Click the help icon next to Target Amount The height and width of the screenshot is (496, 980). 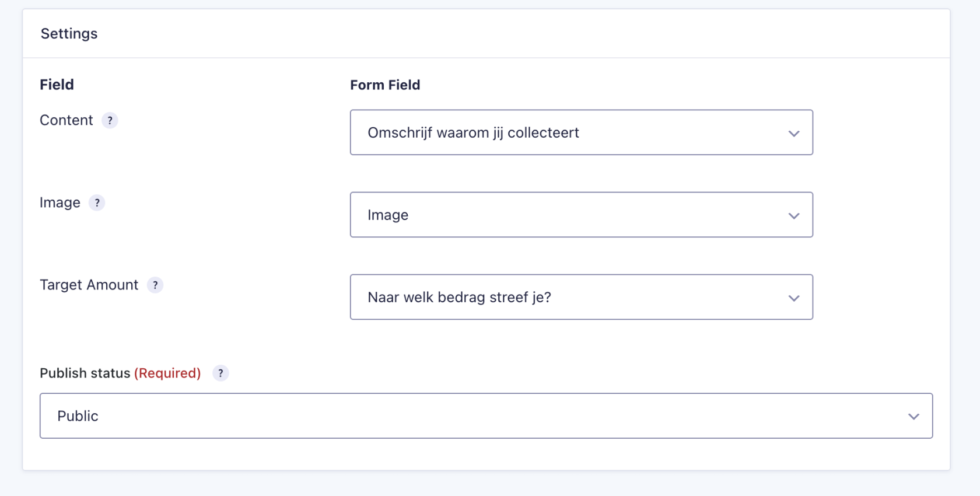point(155,285)
